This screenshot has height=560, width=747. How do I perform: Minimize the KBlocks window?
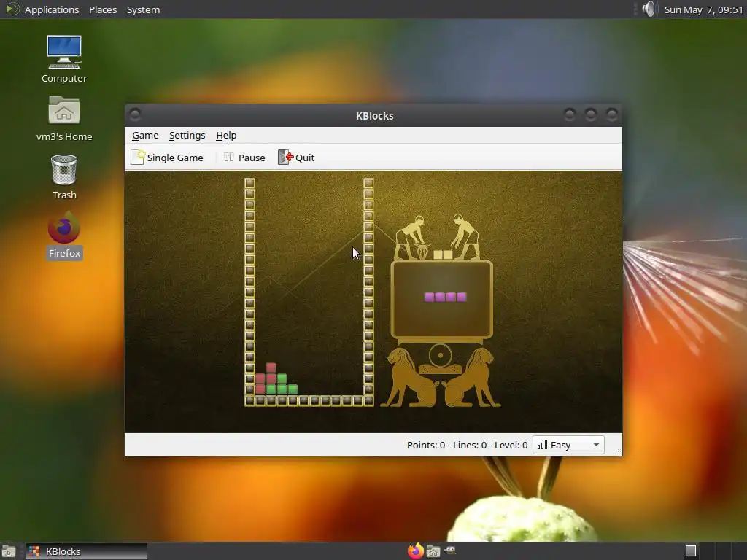pyautogui.click(x=569, y=114)
